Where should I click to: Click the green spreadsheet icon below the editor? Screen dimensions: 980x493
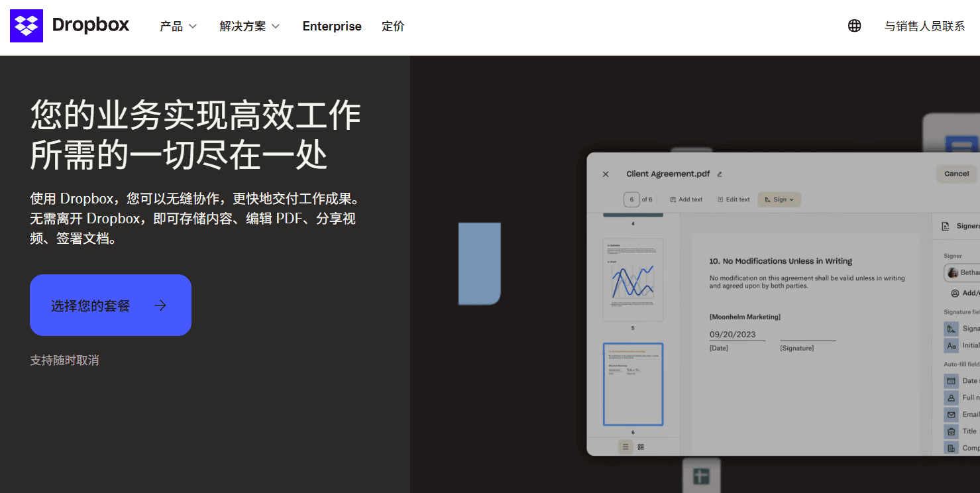[701, 476]
